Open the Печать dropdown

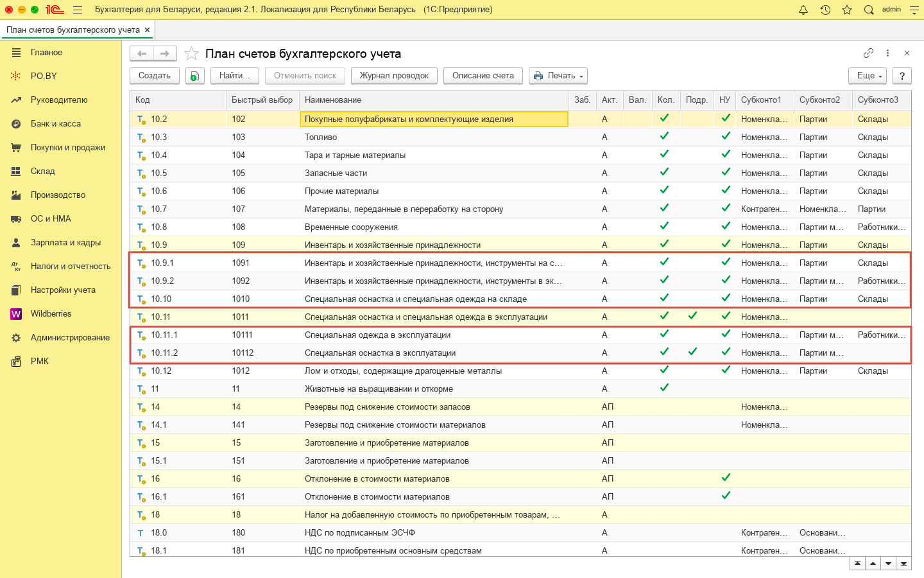[558, 76]
